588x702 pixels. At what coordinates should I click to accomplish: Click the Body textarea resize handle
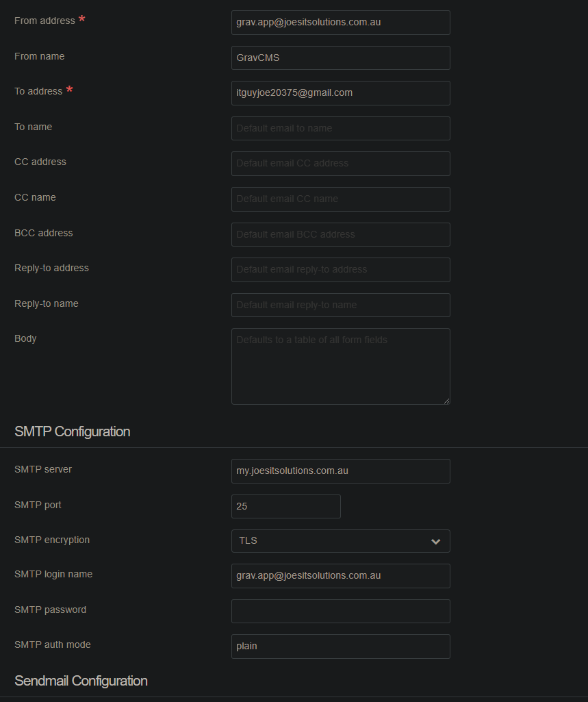click(446, 401)
